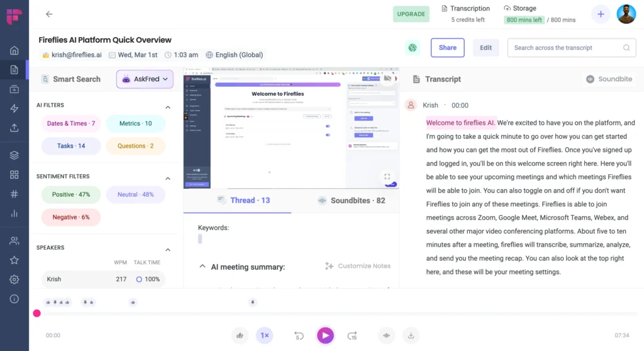This screenshot has height=351, width=644.
Task: Open the hashtag Topics icon in sidebar
Action: [x=14, y=194]
